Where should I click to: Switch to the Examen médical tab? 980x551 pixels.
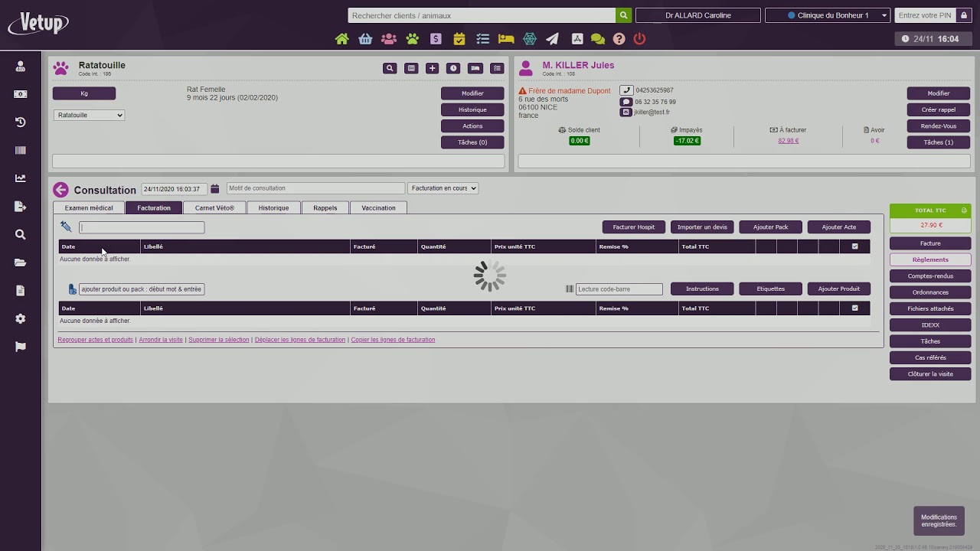pyautogui.click(x=89, y=208)
